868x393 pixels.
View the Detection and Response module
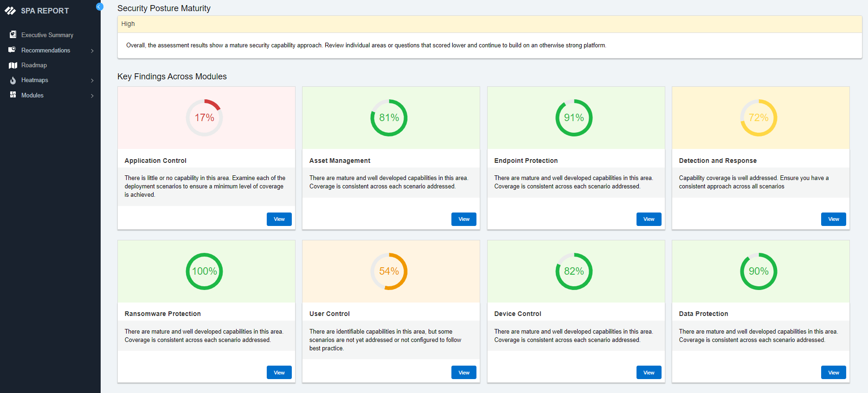click(833, 219)
